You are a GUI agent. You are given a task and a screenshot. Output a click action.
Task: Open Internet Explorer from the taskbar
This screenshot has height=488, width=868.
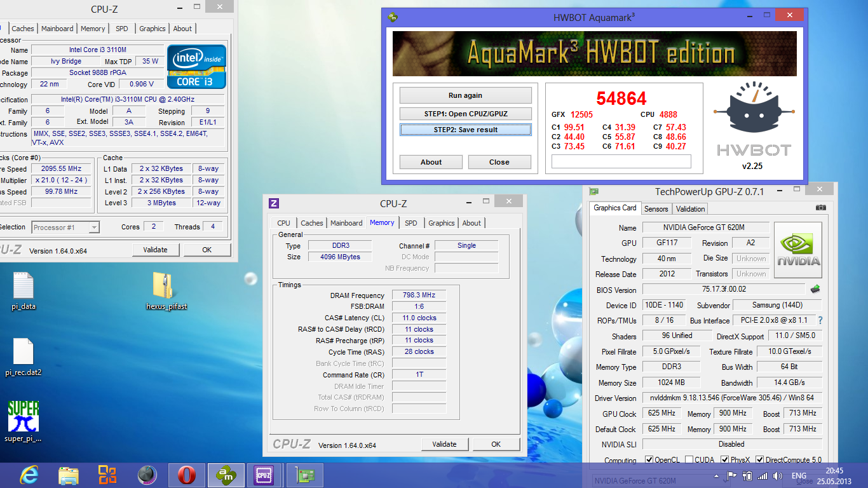tap(29, 475)
